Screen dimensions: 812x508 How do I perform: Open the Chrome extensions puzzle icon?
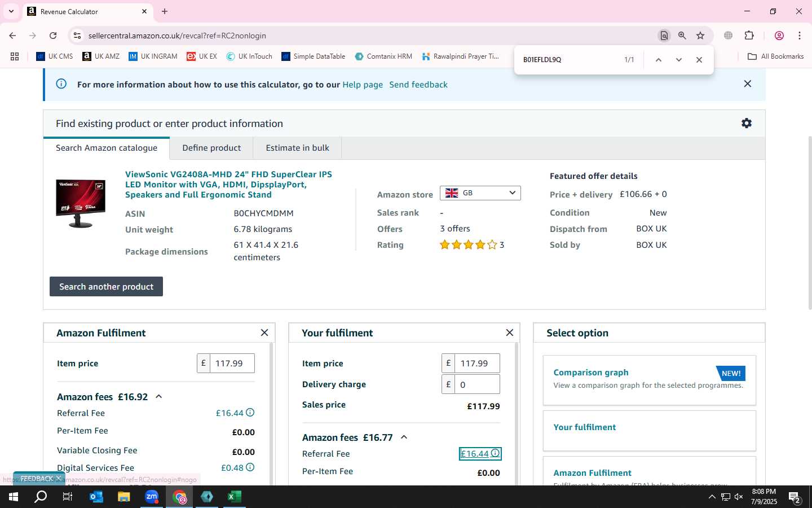pyautogui.click(x=749, y=36)
